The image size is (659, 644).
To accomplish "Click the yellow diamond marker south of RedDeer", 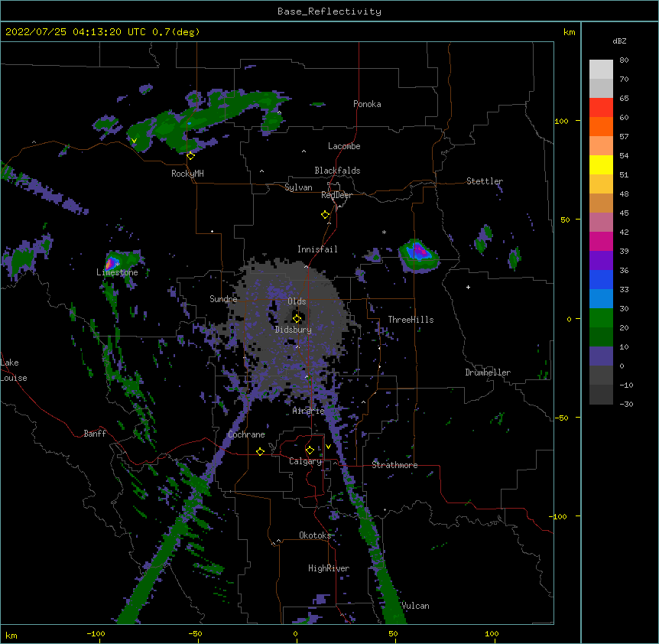I will tap(326, 215).
